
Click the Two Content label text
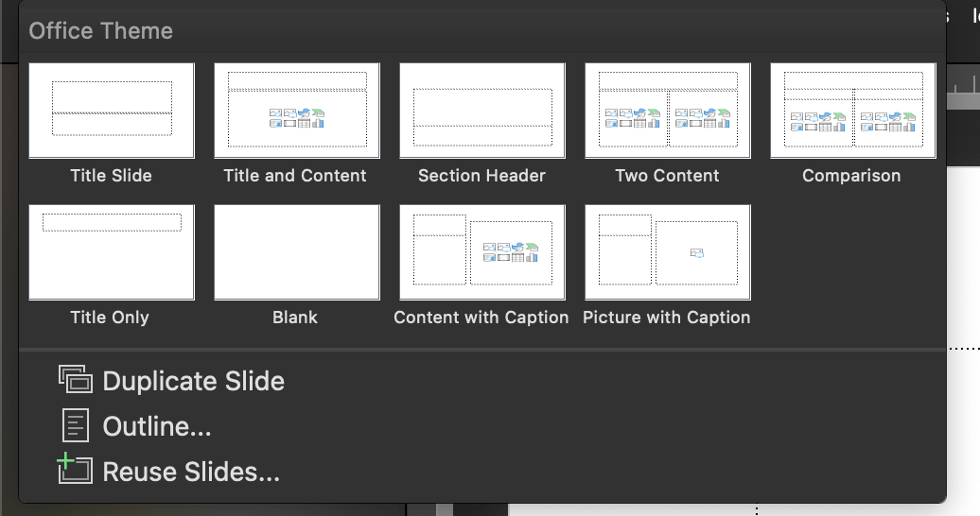(x=667, y=176)
